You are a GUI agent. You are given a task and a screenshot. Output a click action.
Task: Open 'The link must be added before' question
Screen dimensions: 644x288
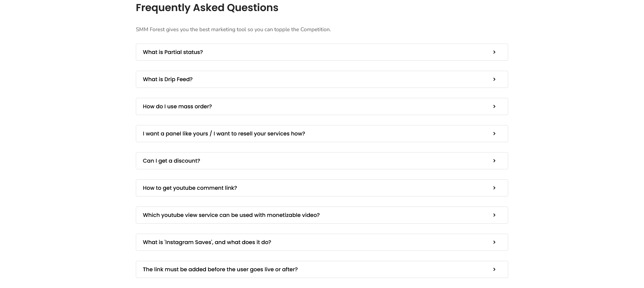point(220,269)
